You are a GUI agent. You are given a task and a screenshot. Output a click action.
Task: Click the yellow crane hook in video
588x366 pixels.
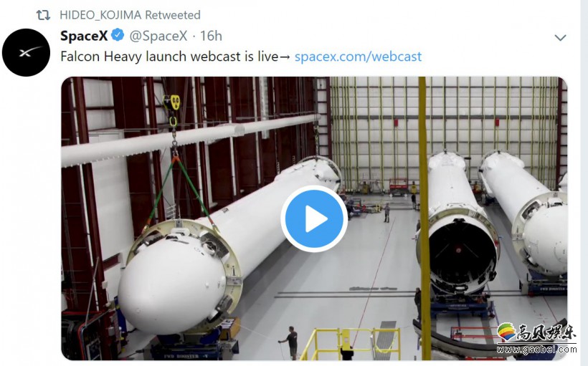pyautogui.click(x=172, y=110)
